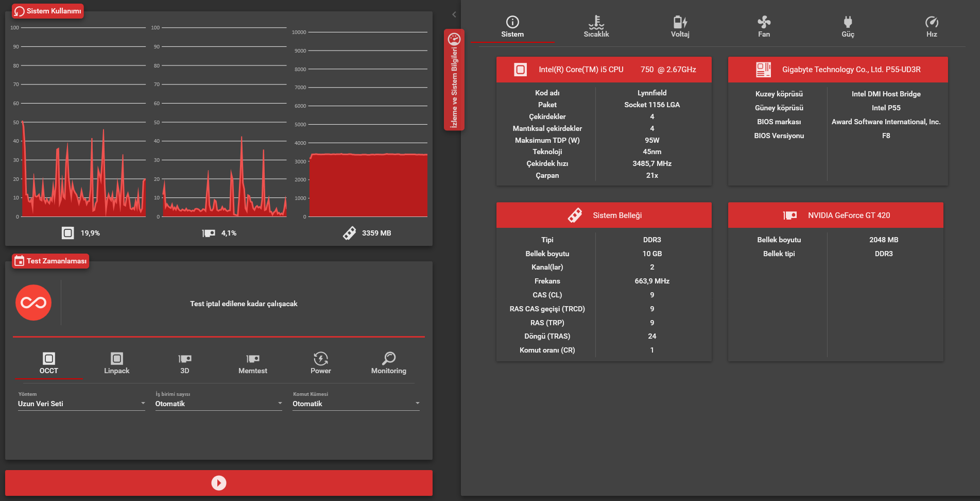Click the Intel DMI Host Bridge value
The image size is (980, 501).
tap(886, 94)
